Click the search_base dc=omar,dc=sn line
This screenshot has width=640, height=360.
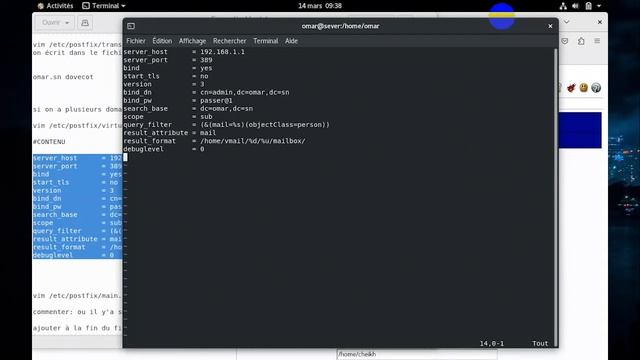click(188, 109)
